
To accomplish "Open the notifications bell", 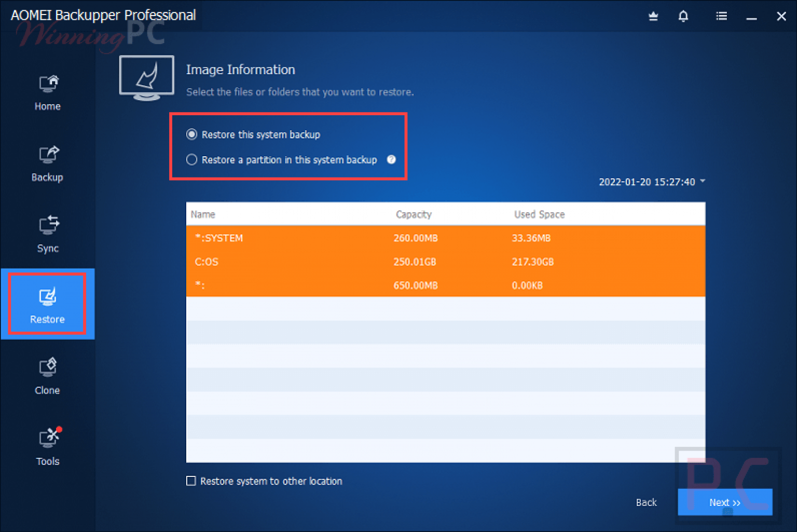I will pyautogui.click(x=683, y=16).
